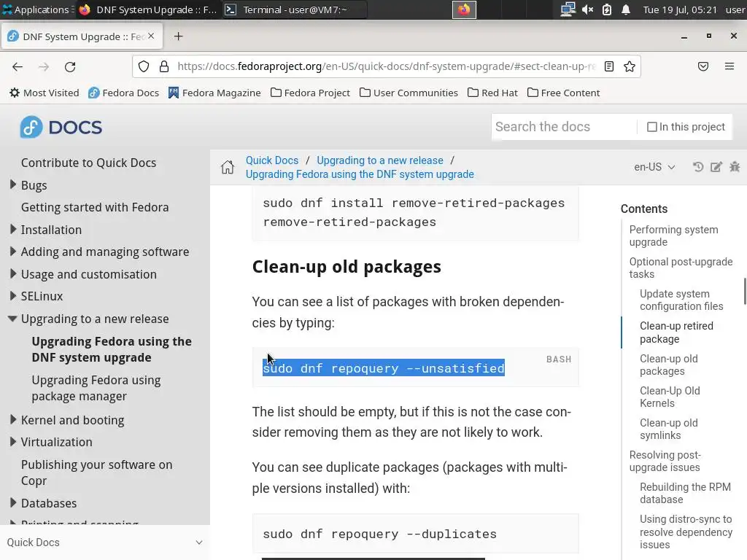Jump to Clean-up old symlinks in Contents

tap(668, 429)
